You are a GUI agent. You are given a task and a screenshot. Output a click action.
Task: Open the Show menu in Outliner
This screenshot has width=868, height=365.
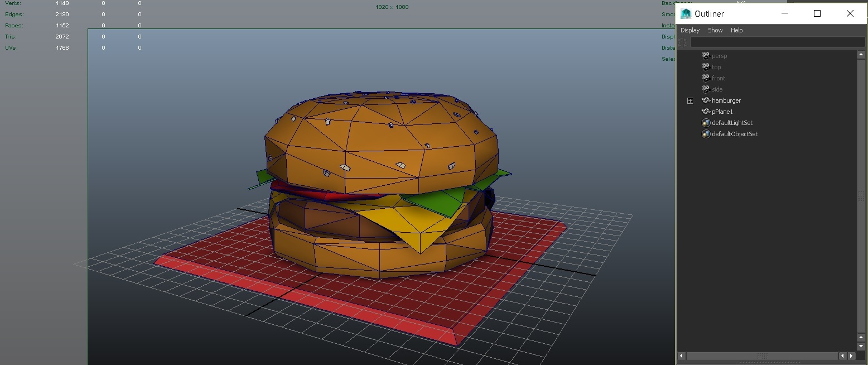click(x=715, y=30)
